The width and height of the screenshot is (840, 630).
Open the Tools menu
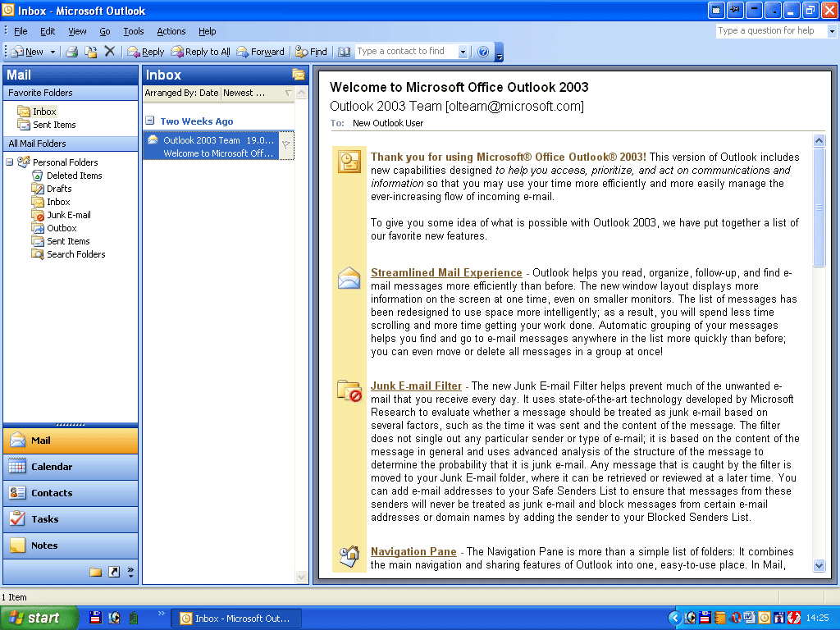(134, 31)
